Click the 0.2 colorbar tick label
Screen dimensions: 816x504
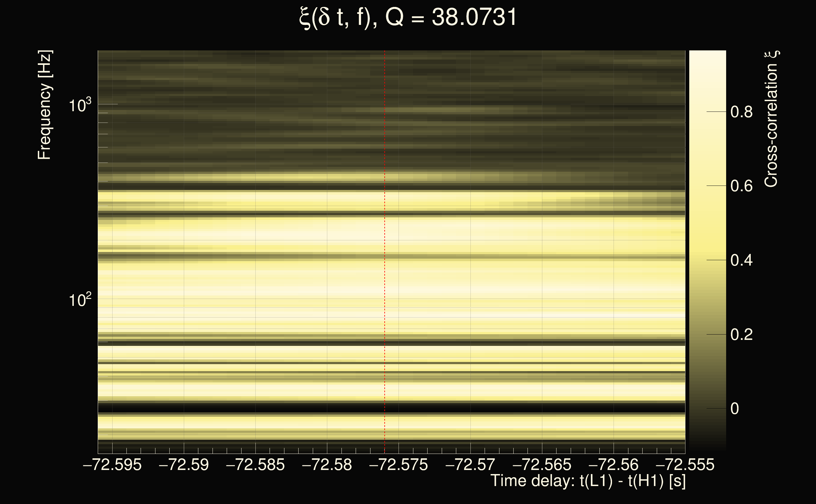(741, 334)
